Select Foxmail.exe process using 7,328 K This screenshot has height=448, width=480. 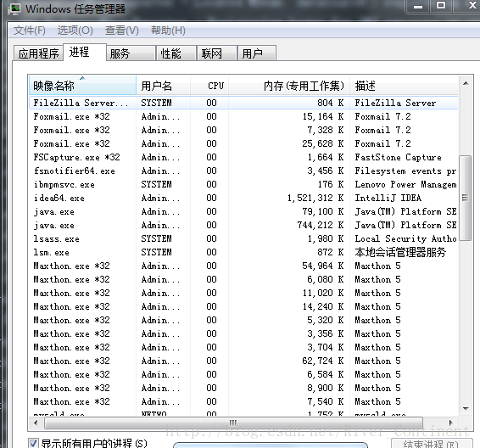coord(243,130)
